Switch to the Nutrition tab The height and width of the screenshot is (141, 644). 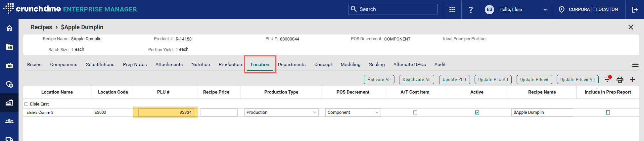point(201,64)
